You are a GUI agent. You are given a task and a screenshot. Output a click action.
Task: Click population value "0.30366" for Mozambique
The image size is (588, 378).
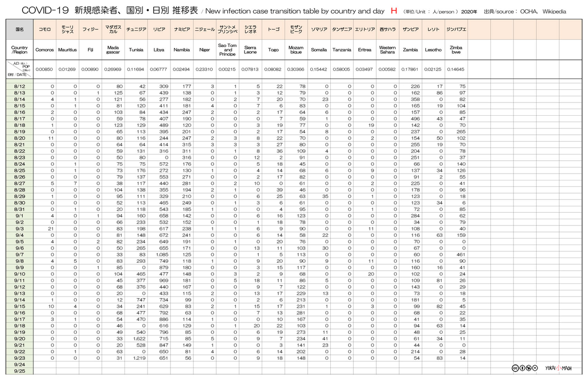tap(296, 70)
